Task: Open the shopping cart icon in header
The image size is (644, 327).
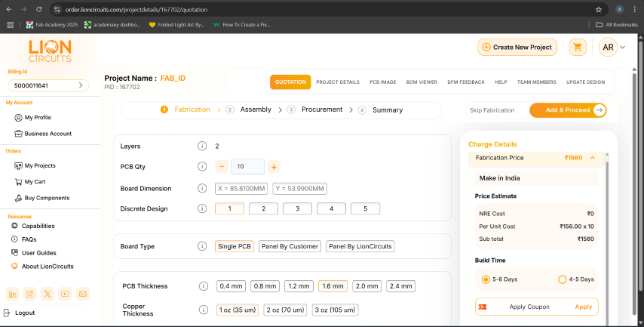Action: click(x=578, y=48)
